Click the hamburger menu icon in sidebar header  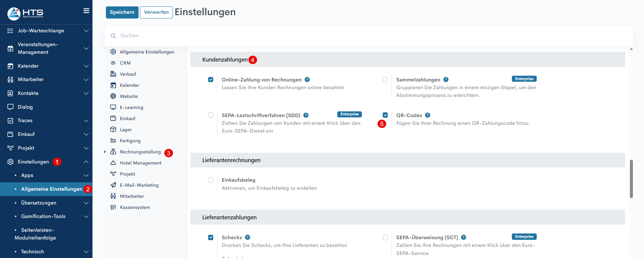[x=86, y=11]
